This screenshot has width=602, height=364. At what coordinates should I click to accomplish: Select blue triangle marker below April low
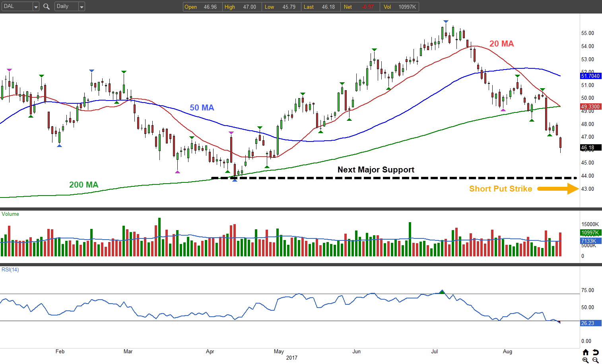pyautogui.click(x=235, y=180)
